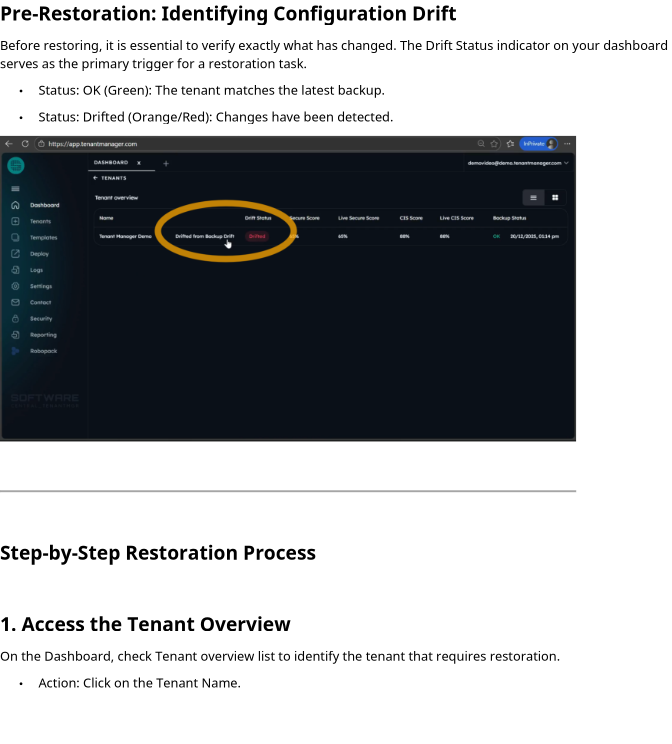This screenshot has height=744, width=672.
Task: Launch Robopack from the sidebar
Action: [x=15, y=351]
